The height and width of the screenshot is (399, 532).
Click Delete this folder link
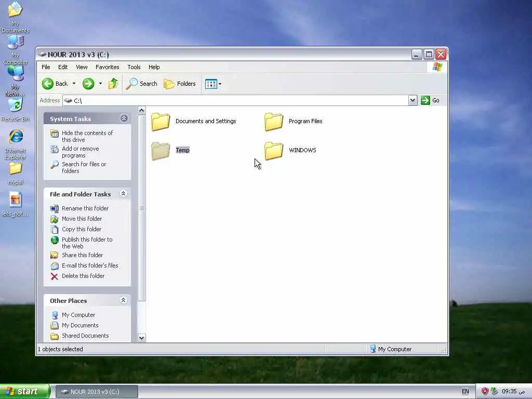pos(83,276)
